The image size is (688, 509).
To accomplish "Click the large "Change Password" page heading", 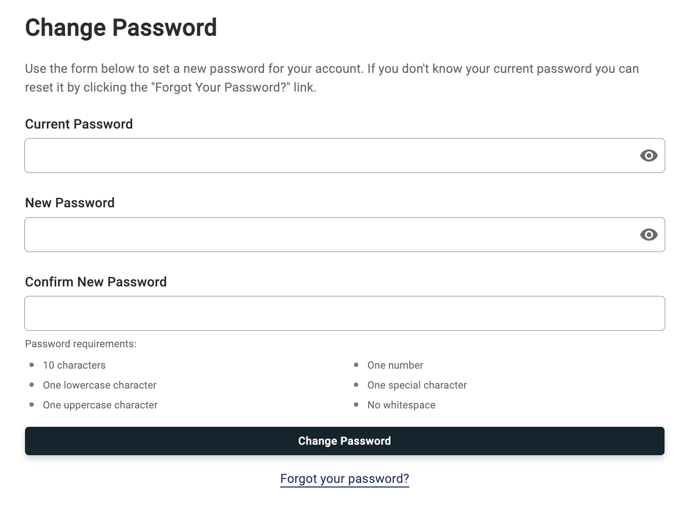I will (121, 28).
